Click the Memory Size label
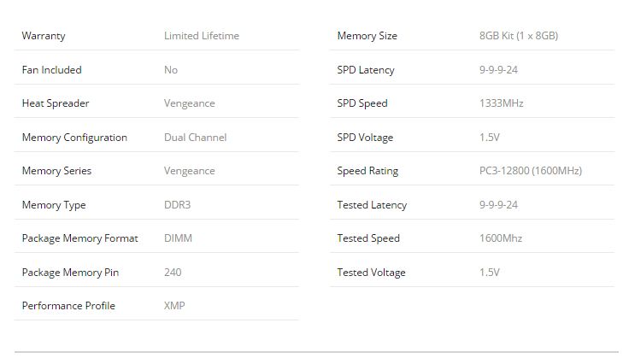The image size is (629, 364). click(x=367, y=36)
